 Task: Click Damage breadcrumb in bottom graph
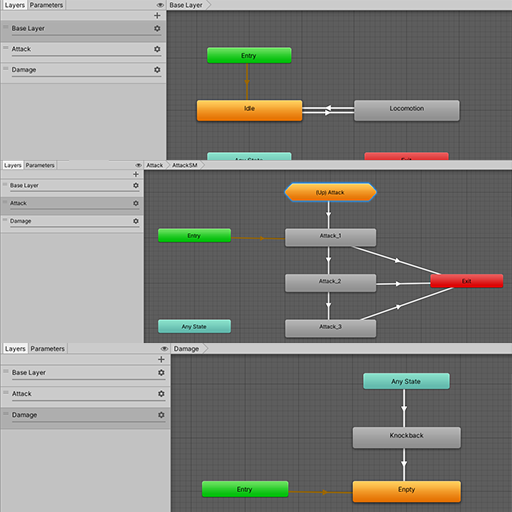click(186, 349)
